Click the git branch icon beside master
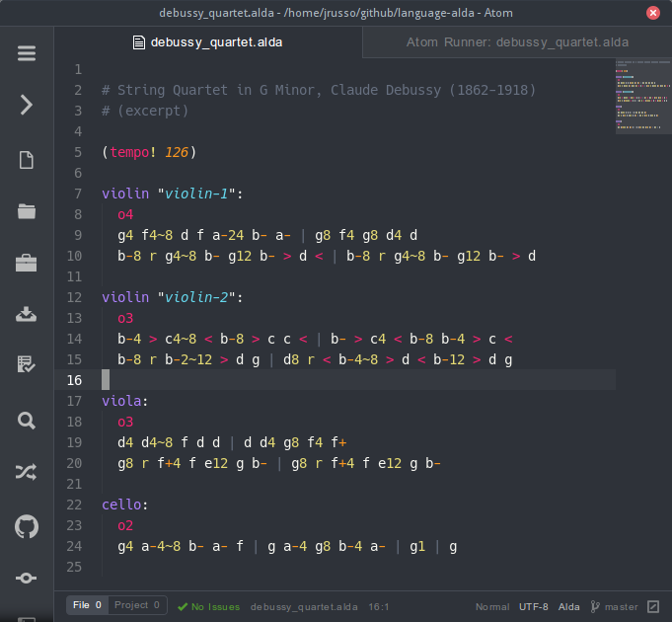The image size is (672, 622). coord(595,606)
